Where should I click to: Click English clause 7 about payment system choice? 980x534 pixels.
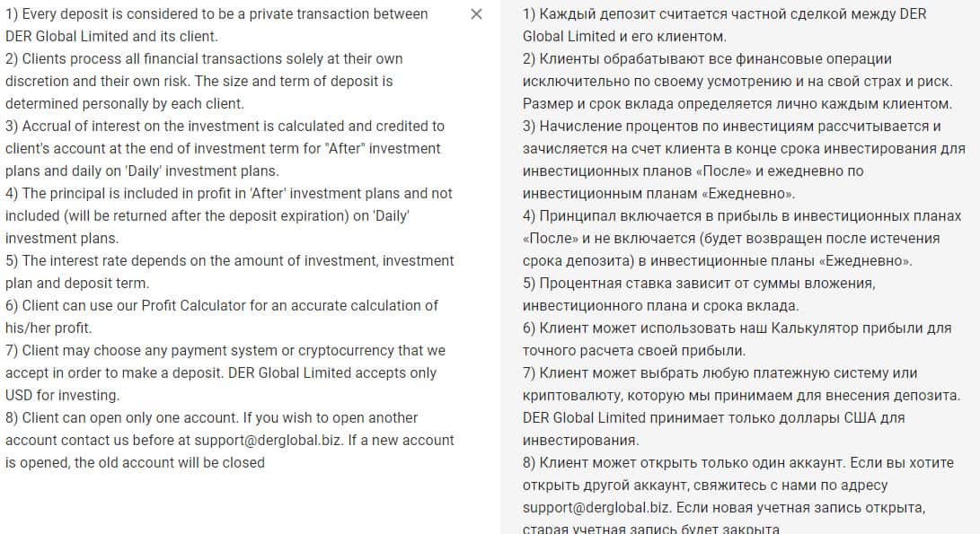coord(225,351)
